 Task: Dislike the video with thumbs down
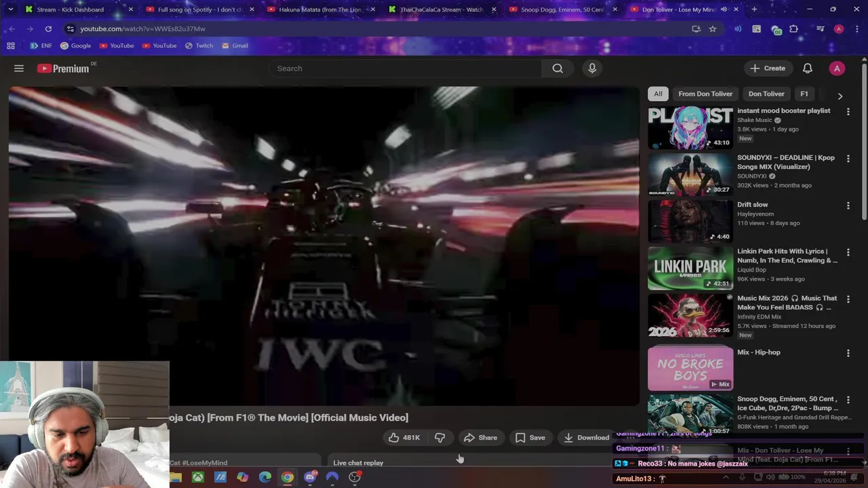coord(439,438)
